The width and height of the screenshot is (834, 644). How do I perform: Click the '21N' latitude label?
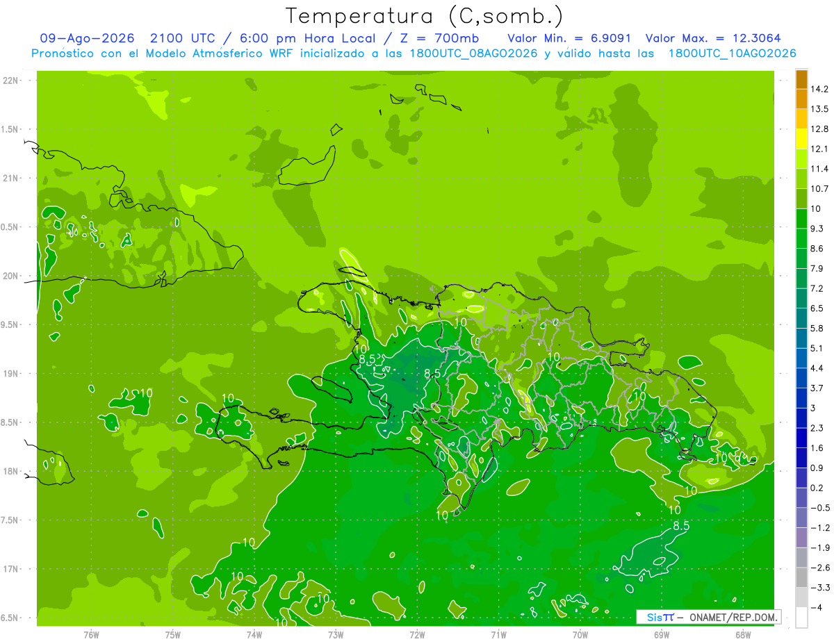click(11, 178)
